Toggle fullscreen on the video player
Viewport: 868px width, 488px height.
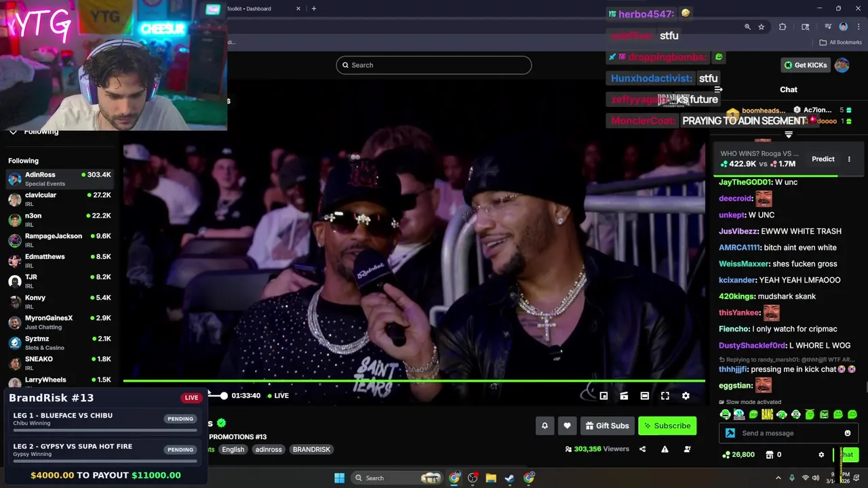[x=665, y=396]
